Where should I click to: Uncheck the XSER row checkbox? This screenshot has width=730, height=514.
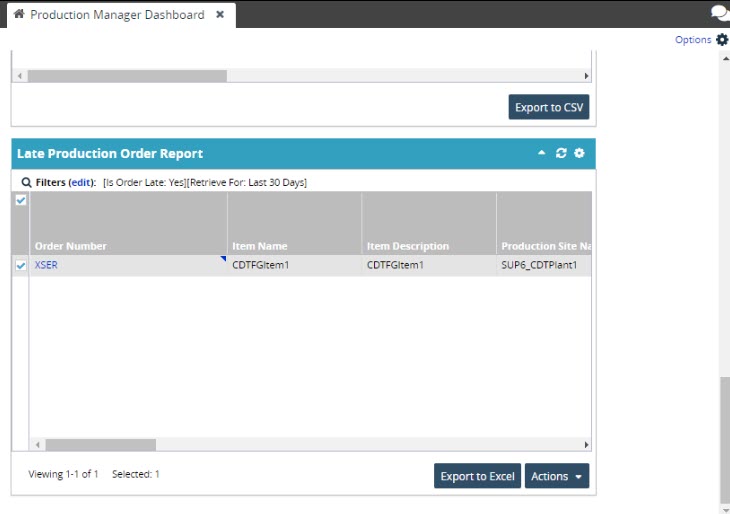[21, 266]
